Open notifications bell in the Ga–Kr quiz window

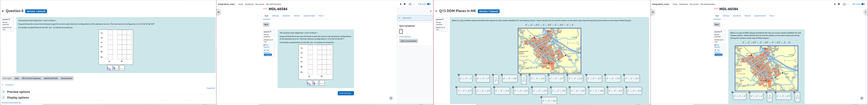coord(401,4)
